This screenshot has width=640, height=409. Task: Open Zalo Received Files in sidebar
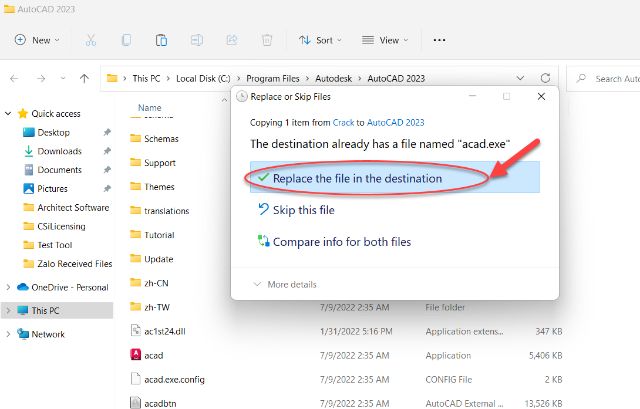pyautogui.click(x=74, y=264)
